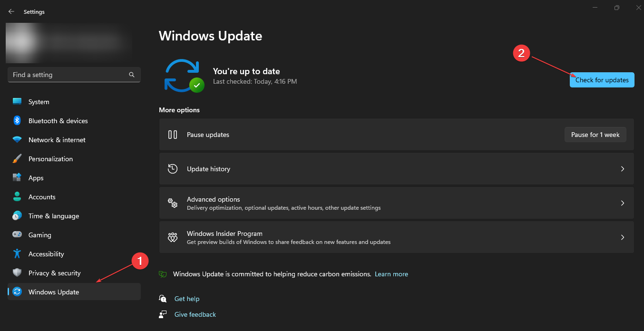
Task: Restore down the Settings window
Action: coord(617,8)
